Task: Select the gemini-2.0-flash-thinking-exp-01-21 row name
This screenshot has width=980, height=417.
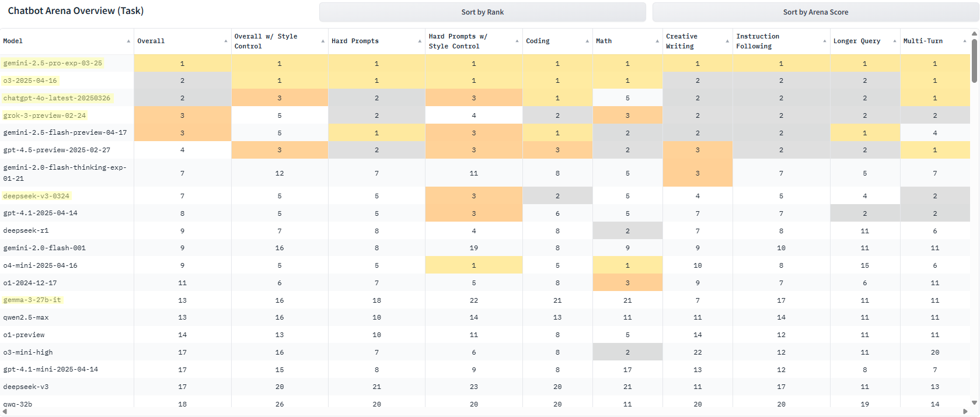Action: (x=65, y=173)
